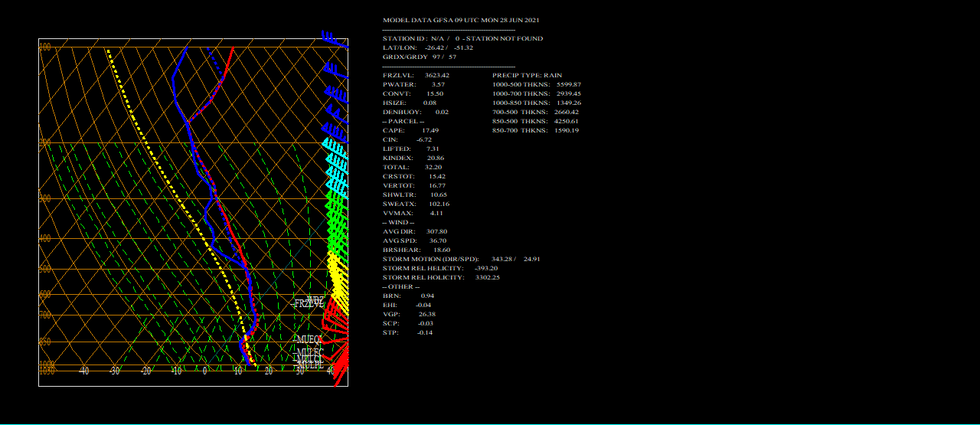The image size is (980, 425).
Task: Select the PWATER value 3.57
Action: coord(438,84)
